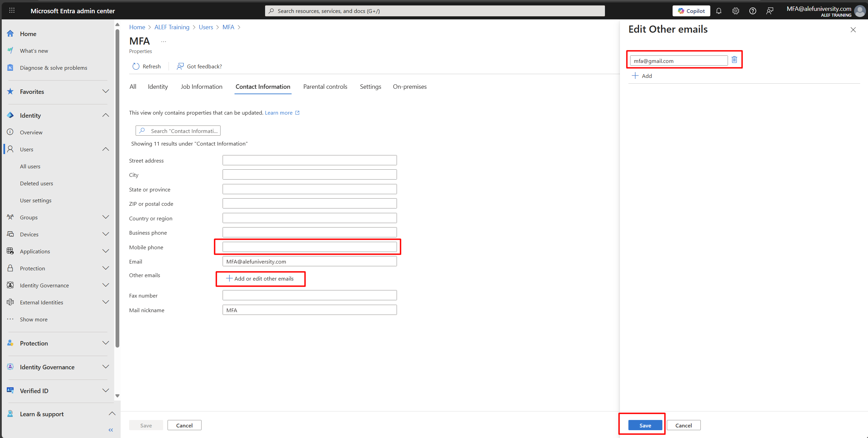Click Cancel on the MFA properties page
868x438 pixels.
(x=184, y=425)
